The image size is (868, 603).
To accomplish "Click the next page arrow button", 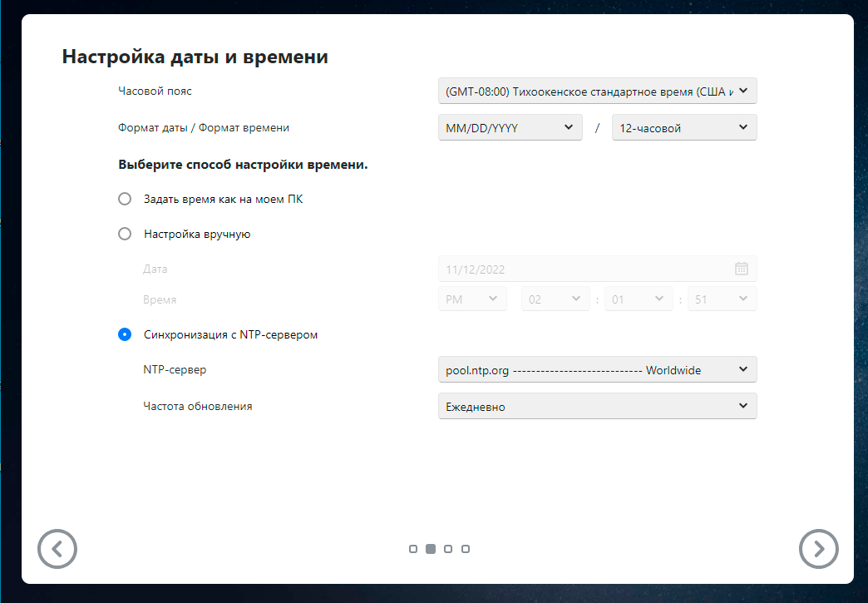I will tap(818, 548).
